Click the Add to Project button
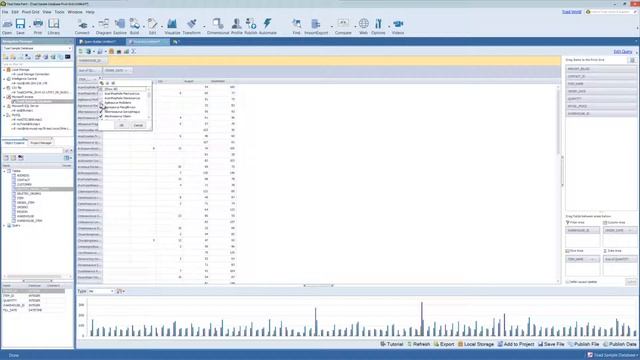 click(x=516, y=344)
